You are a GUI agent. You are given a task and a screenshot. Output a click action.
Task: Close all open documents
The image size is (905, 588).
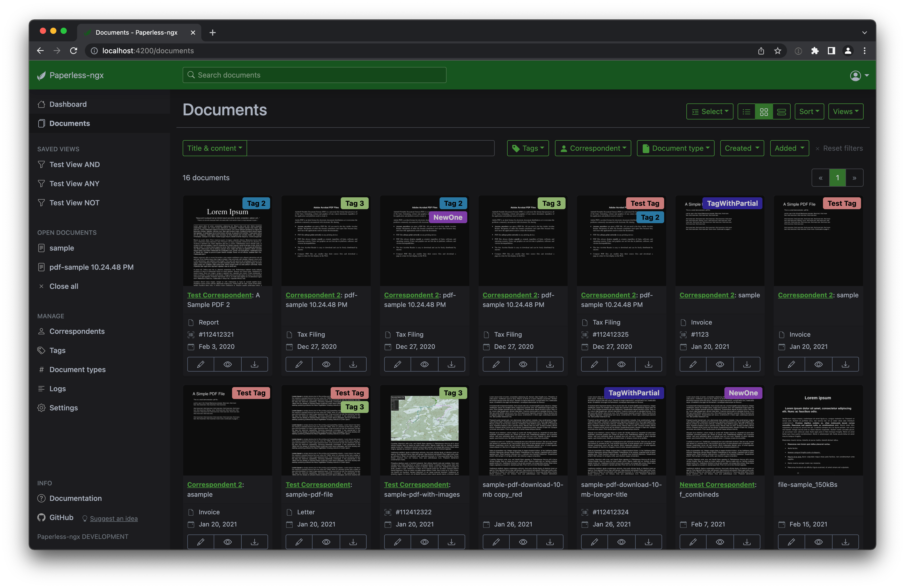coord(63,286)
